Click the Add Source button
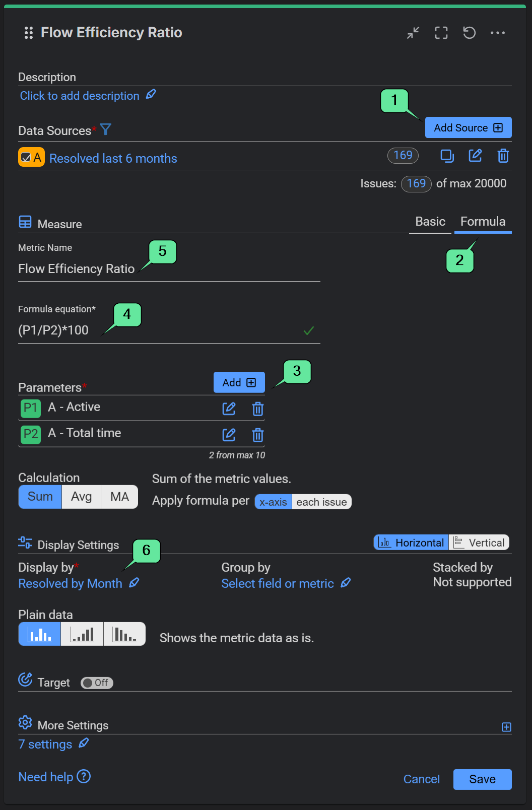This screenshot has height=810, width=532. (468, 128)
